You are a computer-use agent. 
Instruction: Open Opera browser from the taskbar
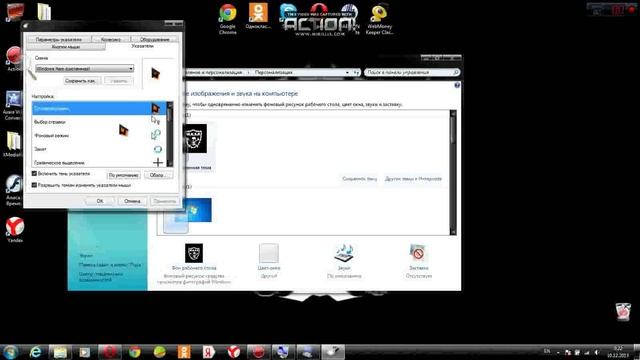(x=109, y=352)
